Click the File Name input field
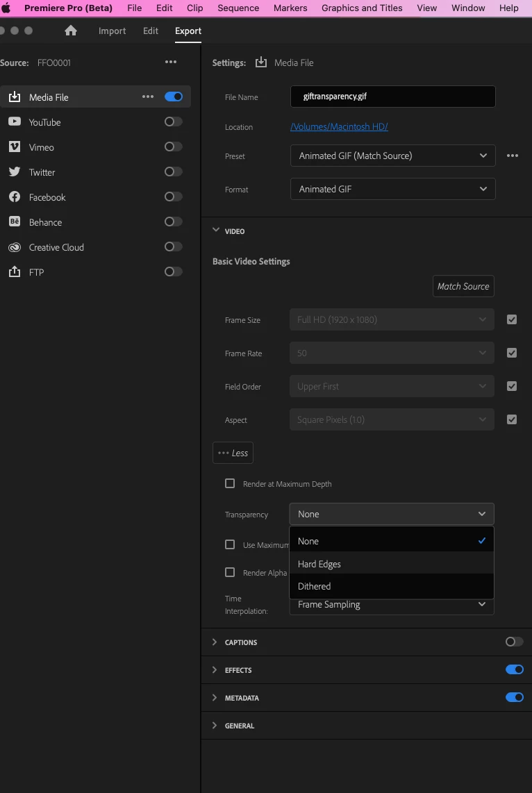532x793 pixels. [x=393, y=97]
